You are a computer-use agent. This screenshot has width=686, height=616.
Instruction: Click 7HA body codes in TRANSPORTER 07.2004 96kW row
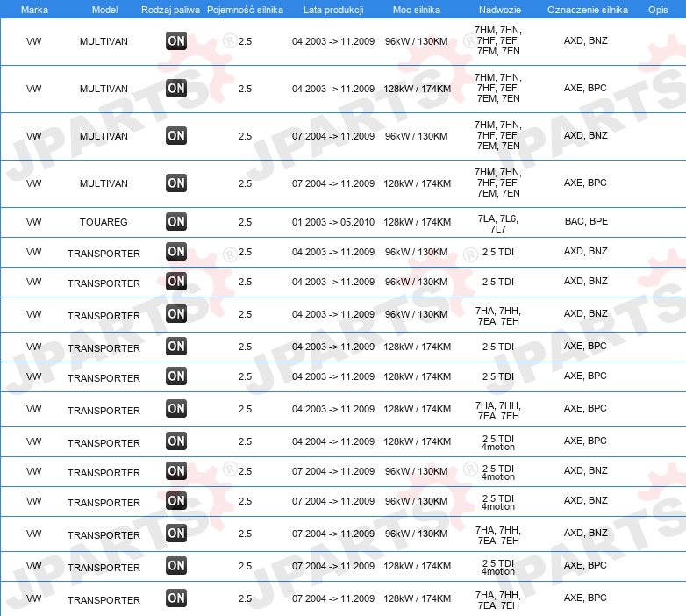coord(498,535)
